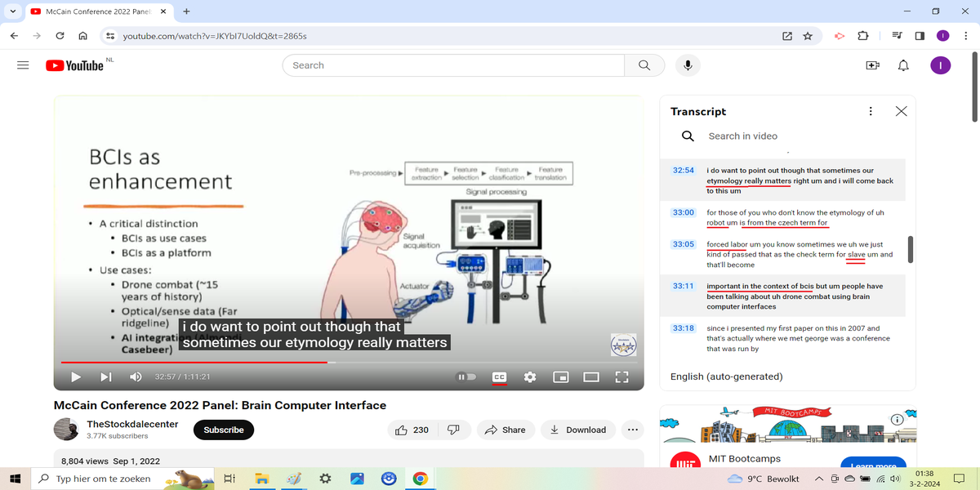Switch to miniplayer mode
The width and height of the screenshot is (980, 490).
pyautogui.click(x=560, y=376)
